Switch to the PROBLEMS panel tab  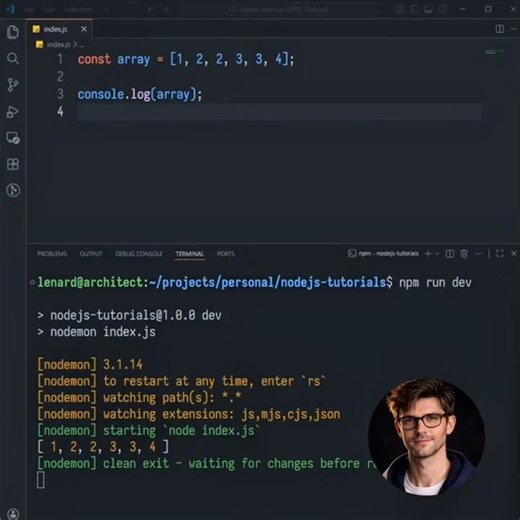coord(52,254)
